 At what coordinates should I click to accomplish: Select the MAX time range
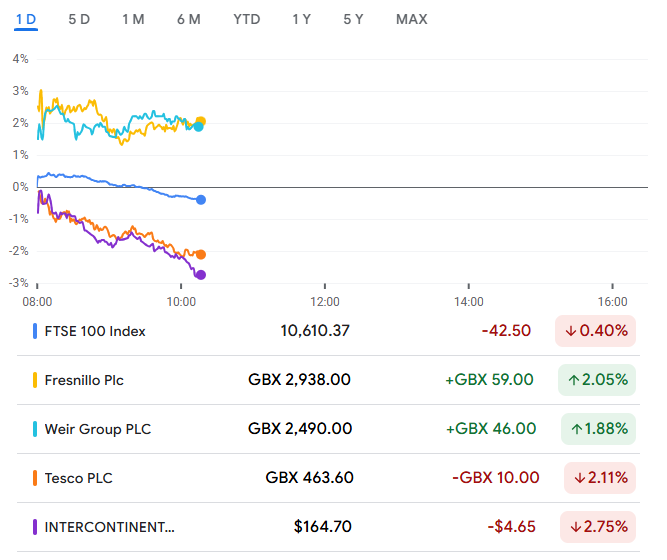[411, 20]
